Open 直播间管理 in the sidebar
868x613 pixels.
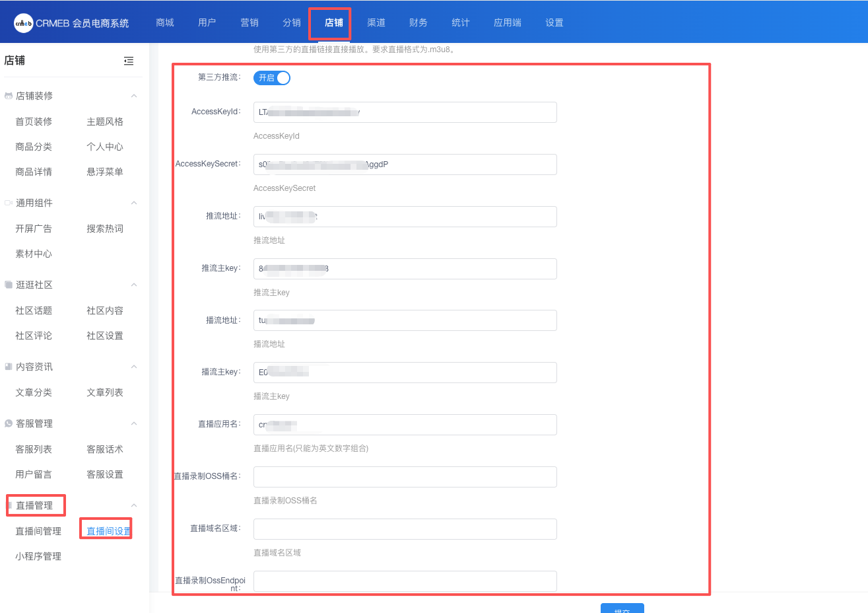[x=38, y=531]
